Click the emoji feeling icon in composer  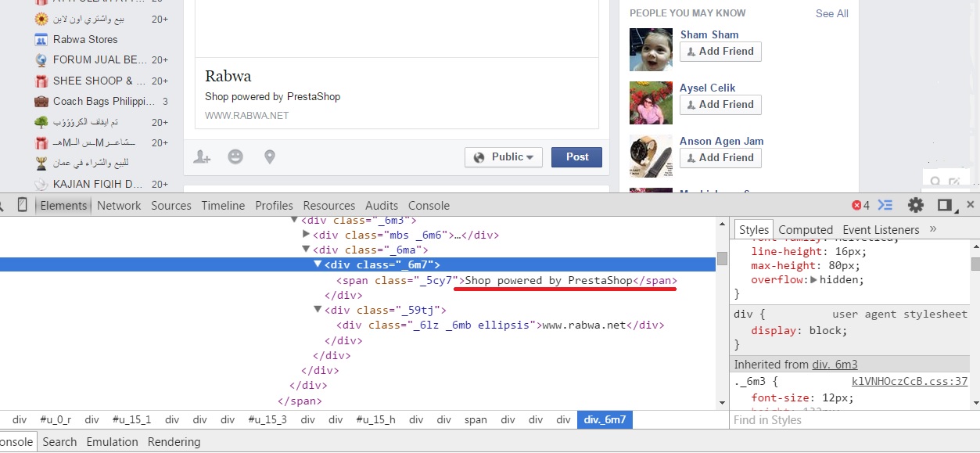click(x=235, y=156)
